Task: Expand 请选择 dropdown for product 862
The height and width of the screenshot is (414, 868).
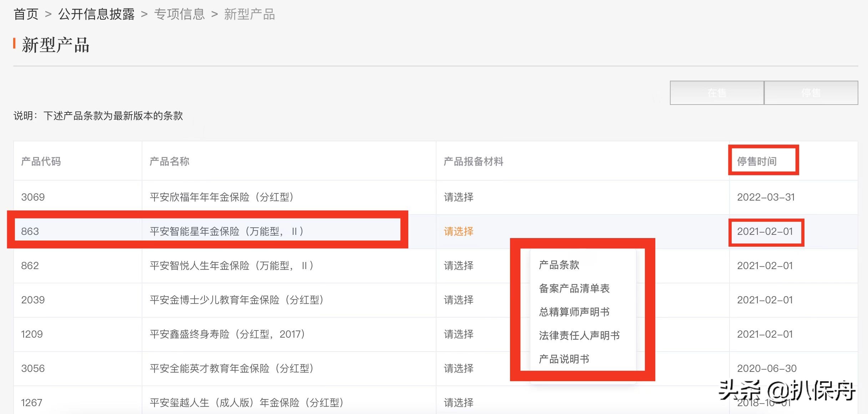Action: pyautogui.click(x=459, y=266)
